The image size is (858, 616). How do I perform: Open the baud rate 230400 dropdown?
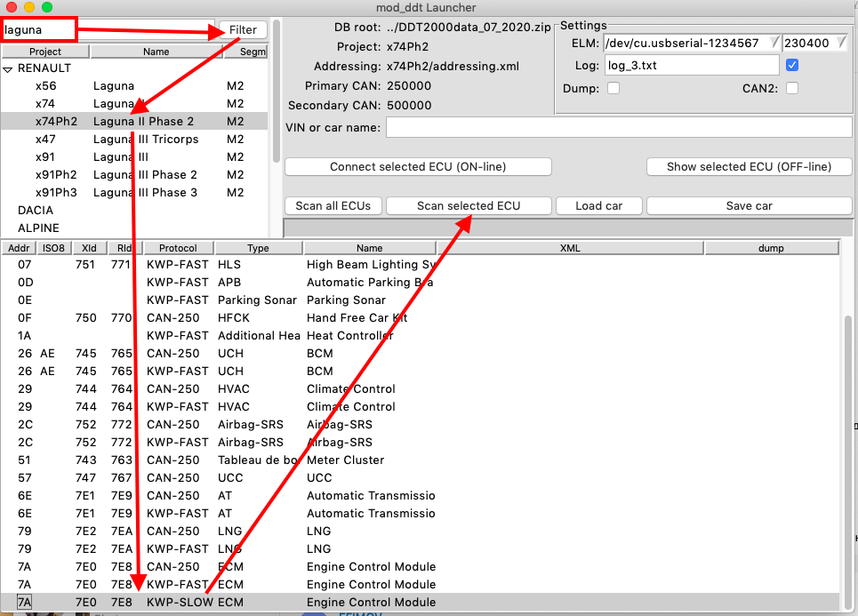[841, 43]
